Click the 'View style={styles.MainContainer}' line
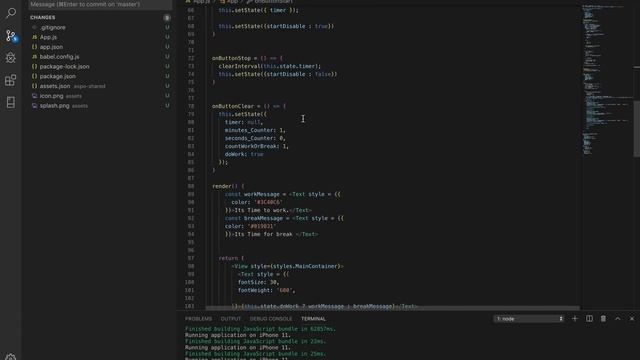The image size is (640, 360). coord(288,266)
